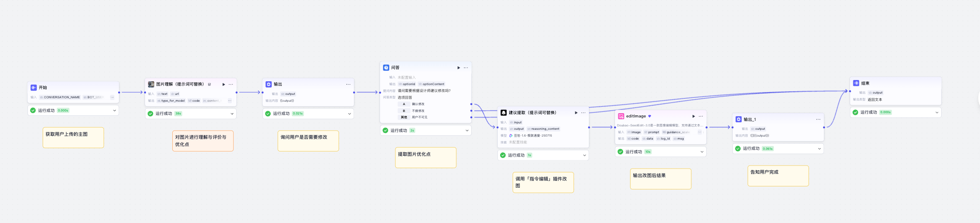980x223 pixels.
Task: Expand hidden inputs ellipsis on the 开始 node
Action: tap(112, 97)
